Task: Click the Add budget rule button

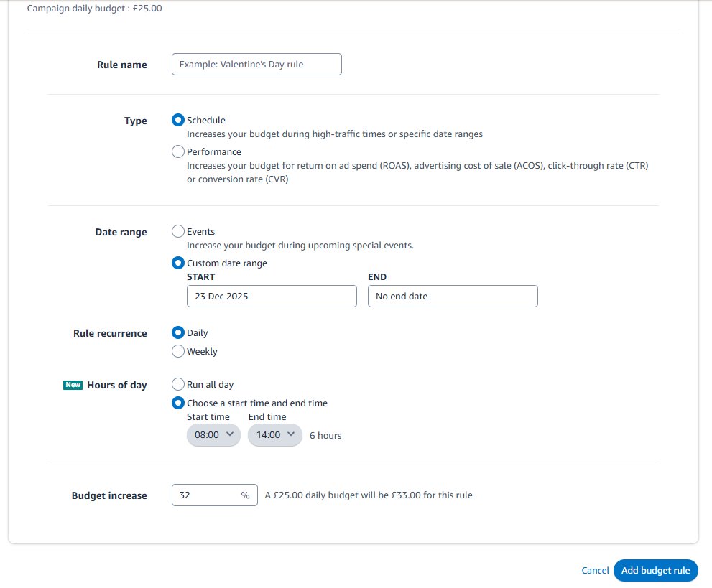Action: coord(655,570)
